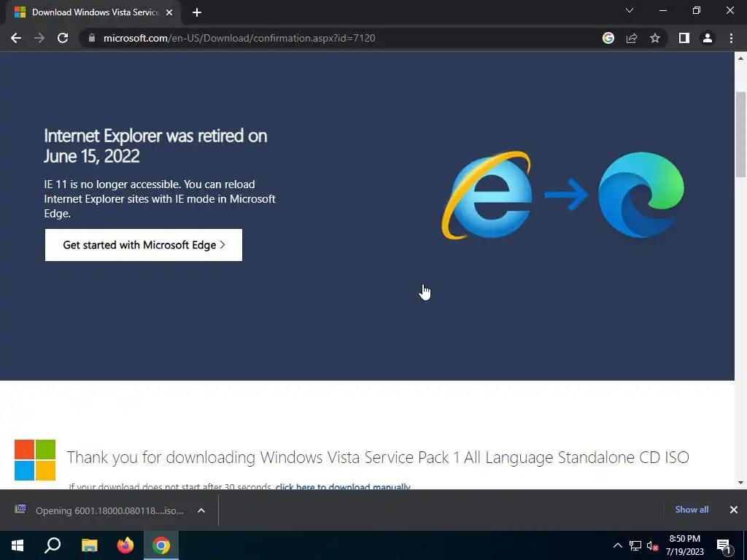Launch Firefox from taskbar
This screenshot has width=747, height=560.
pos(125,545)
